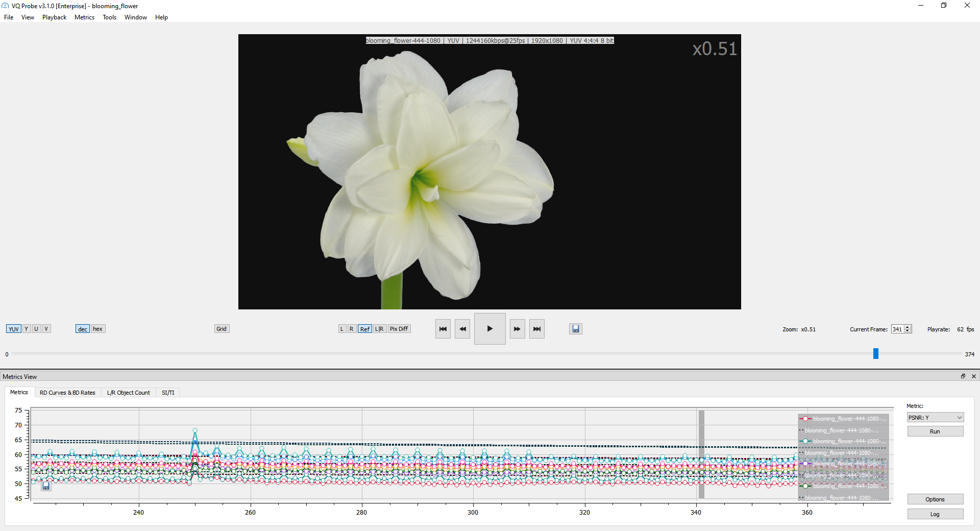Viewport: 980px width, 531px height.
Task: Click the peak data point near frame 250
Action: pyautogui.click(x=194, y=430)
